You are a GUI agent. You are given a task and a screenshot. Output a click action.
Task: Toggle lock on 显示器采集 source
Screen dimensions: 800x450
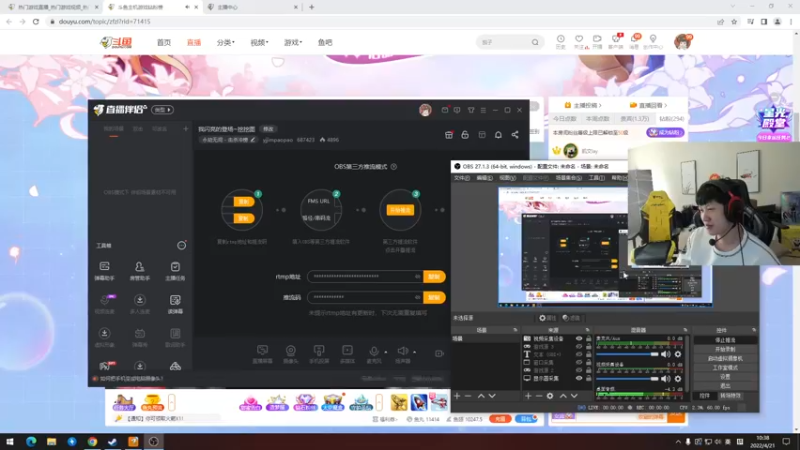[588, 379]
